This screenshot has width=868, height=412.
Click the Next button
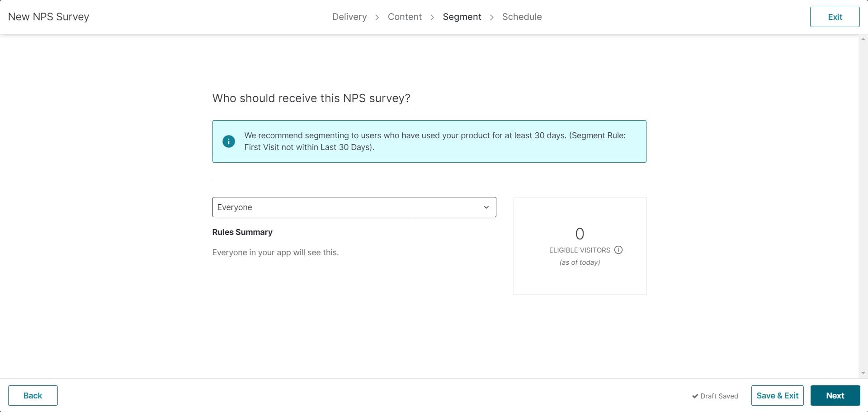pyautogui.click(x=835, y=395)
